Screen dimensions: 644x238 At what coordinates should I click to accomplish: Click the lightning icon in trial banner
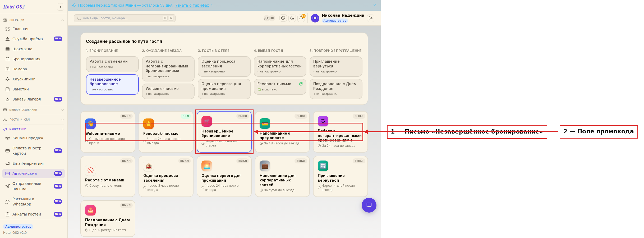[74, 5]
